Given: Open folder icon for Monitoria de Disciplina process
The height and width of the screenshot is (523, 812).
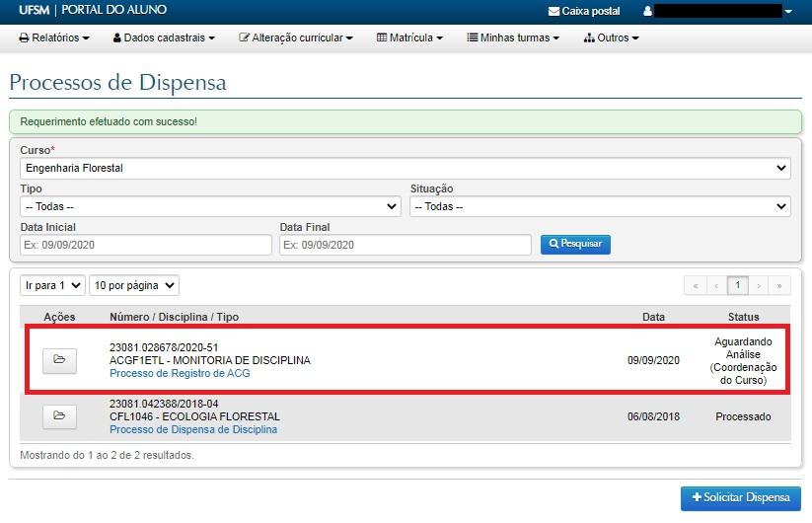Looking at the screenshot, I should coord(59,360).
